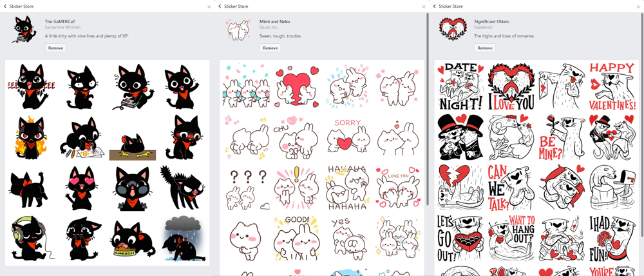This screenshot has width=644, height=276.
Task: Choose the cat under rain cloud sticker
Action: pos(182,239)
